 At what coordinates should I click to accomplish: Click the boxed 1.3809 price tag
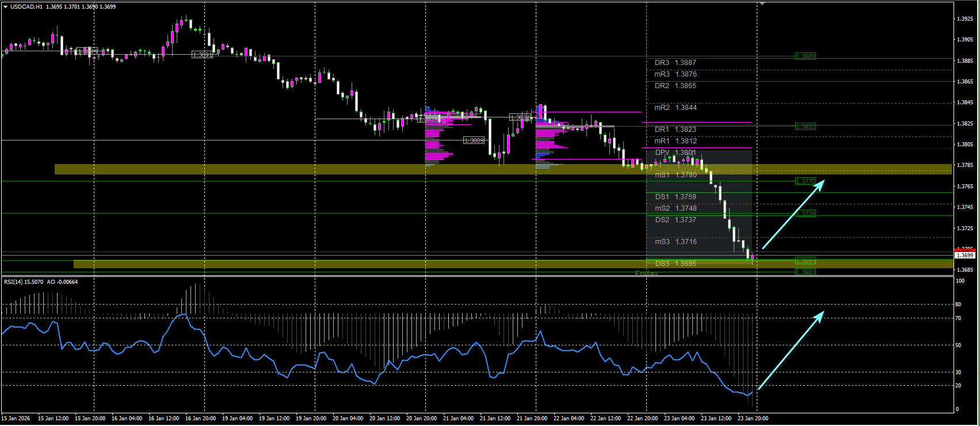[474, 140]
